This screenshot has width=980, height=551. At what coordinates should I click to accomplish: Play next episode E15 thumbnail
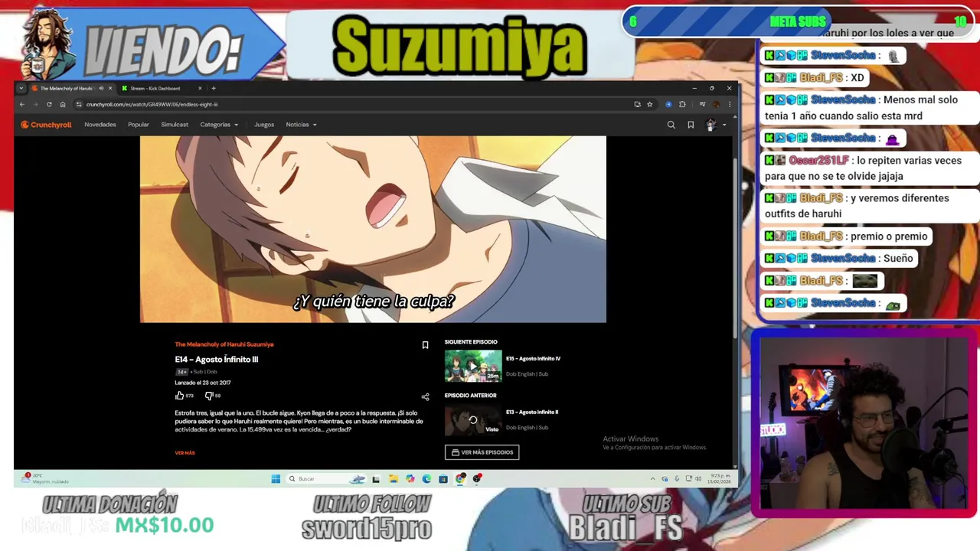tap(473, 366)
